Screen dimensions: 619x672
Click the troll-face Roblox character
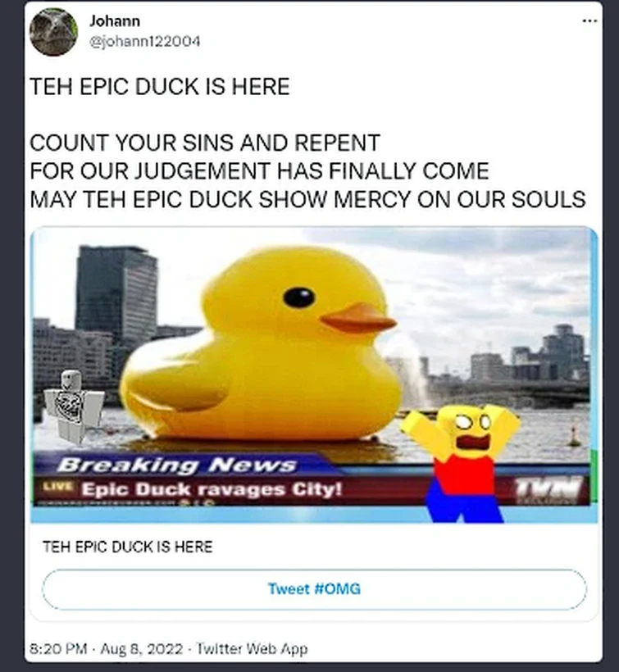tap(74, 406)
